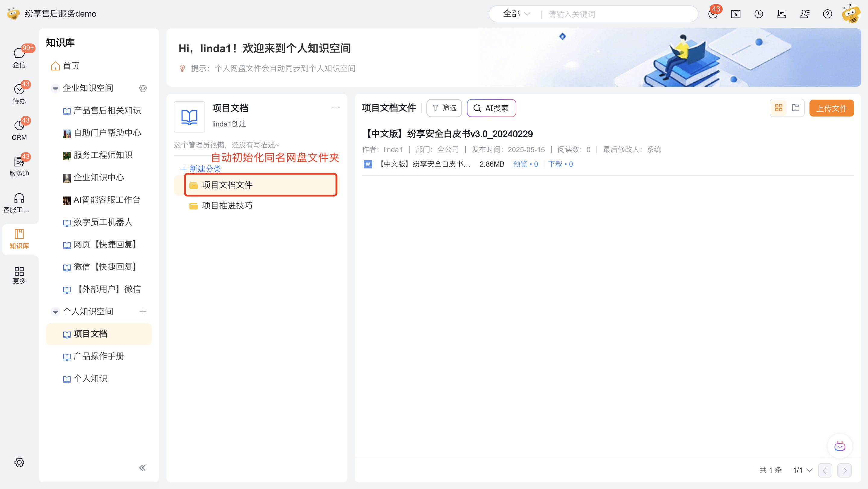Click the 上传文件 button
Viewport: 868px width, 489px height.
coord(831,108)
